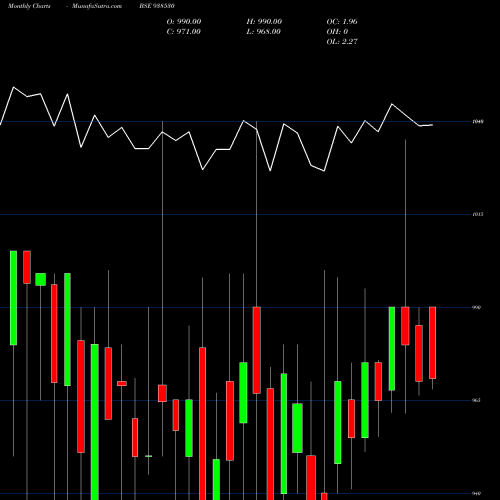Viewport: 500px width, 500px height.
Task: Click the "OL: 2.27" reading
Action: tap(342, 42)
